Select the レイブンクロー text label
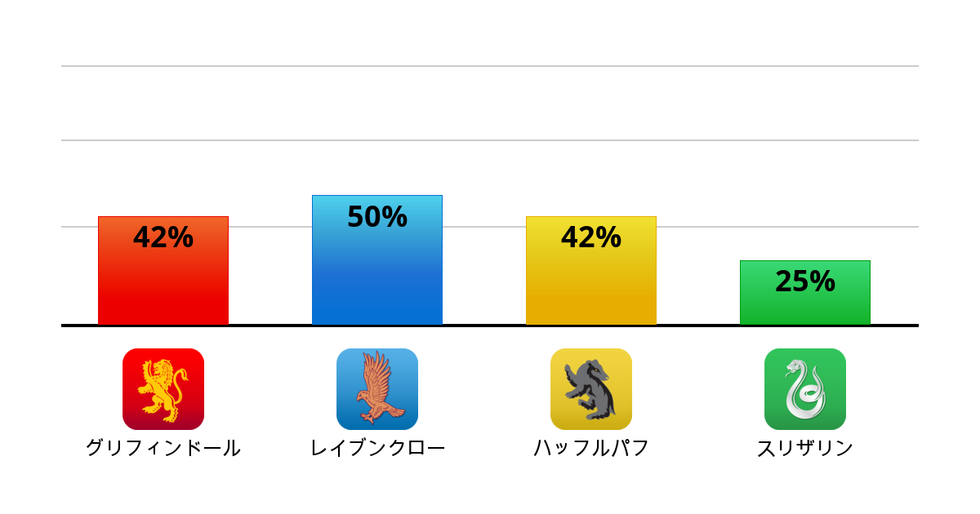The image size is (980, 514). pyautogui.click(x=377, y=448)
